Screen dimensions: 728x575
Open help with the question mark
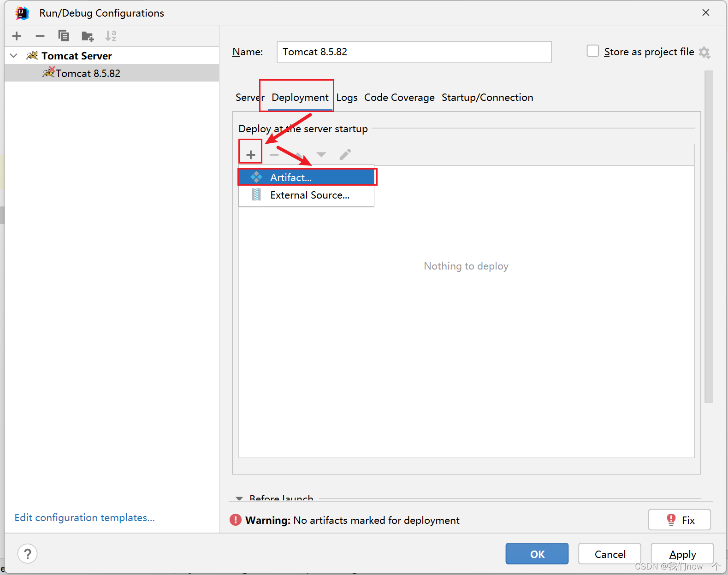pos(28,553)
